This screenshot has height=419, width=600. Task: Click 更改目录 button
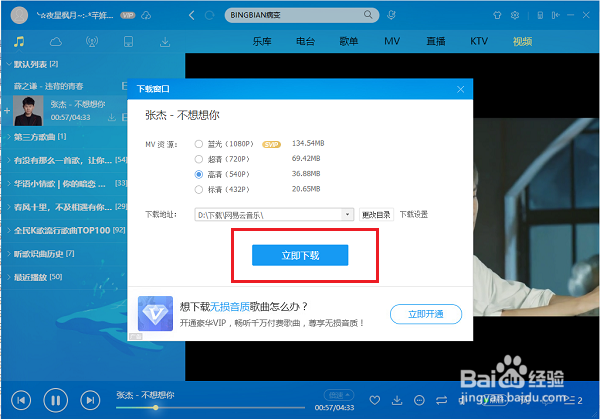[376, 215]
